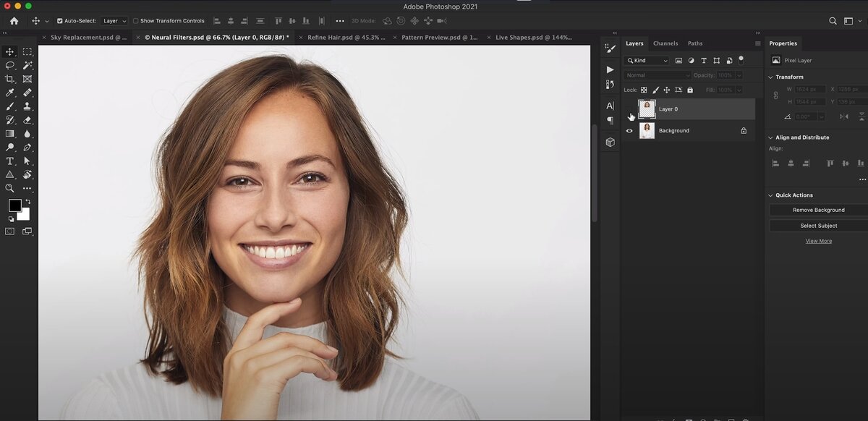Screen dimensions: 868x421
Task: Switch to the Channels tab
Action: 665,43
